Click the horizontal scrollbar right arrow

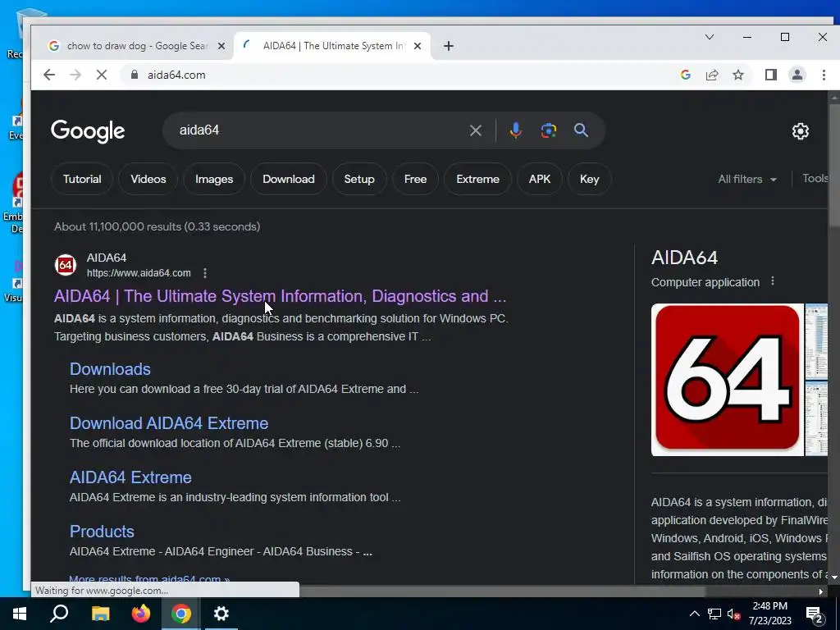(x=820, y=591)
